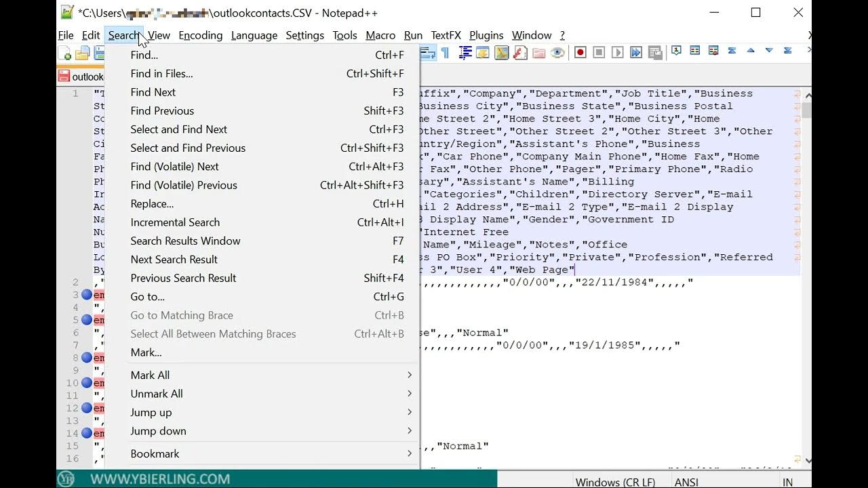
Task: Choose Previous Search Result entry
Action: tap(262, 278)
